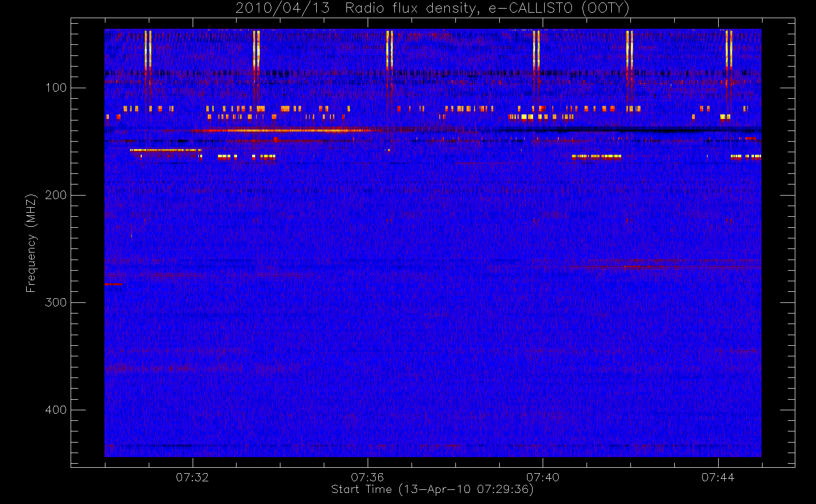Click the 100 MHz tick label
Image resolution: width=816 pixels, height=504 pixels.
click(56, 88)
